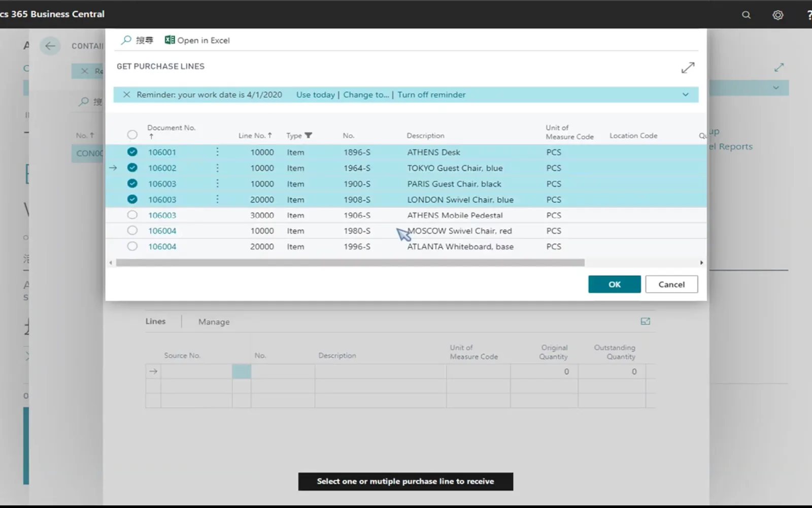The height and width of the screenshot is (508, 812).
Task: Open the Lines tab in background page
Action: [x=155, y=321]
